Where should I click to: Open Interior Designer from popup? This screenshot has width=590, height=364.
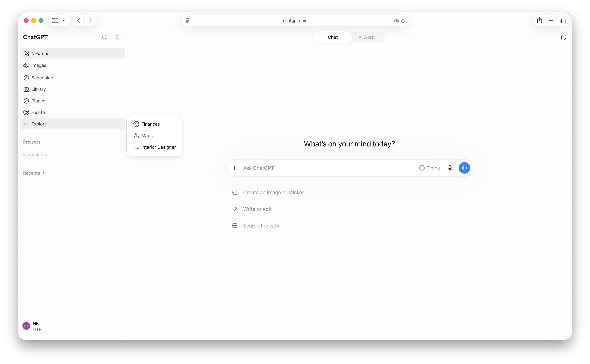[154, 147]
